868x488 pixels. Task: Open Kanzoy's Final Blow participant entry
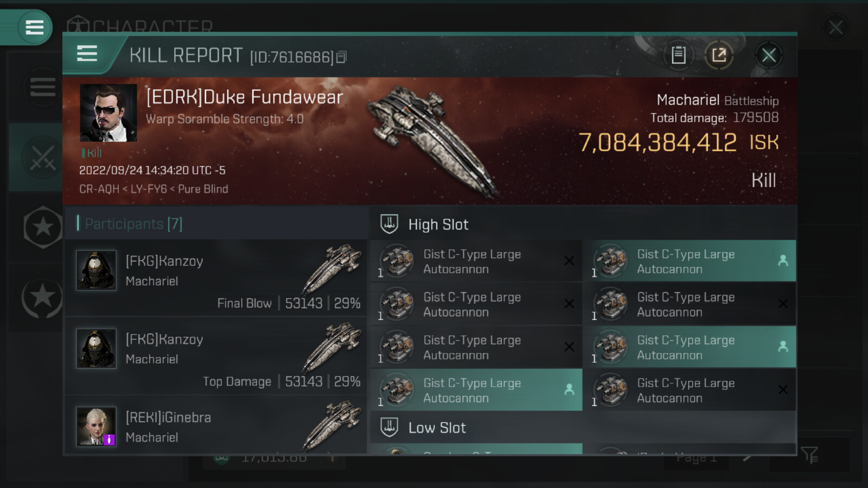click(217, 278)
